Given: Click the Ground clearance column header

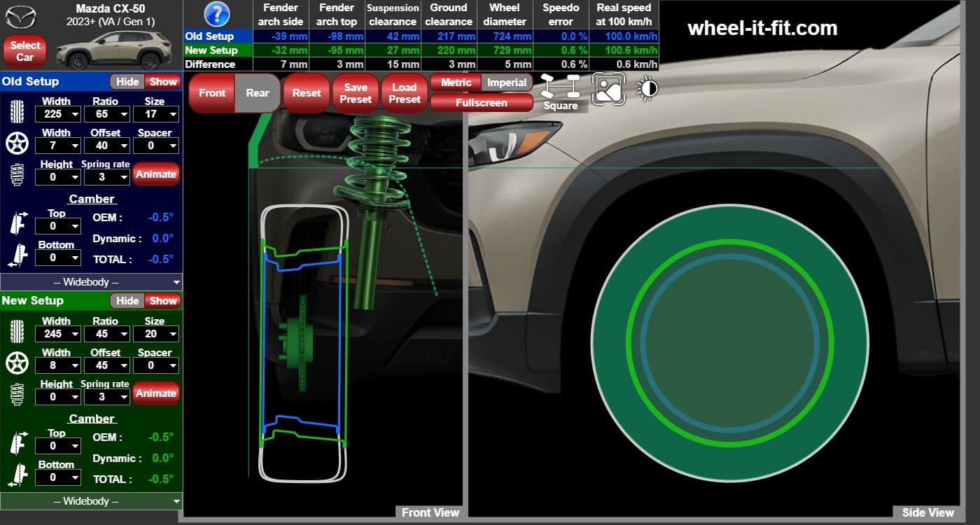Looking at the screenshot, I should [449, 15].
